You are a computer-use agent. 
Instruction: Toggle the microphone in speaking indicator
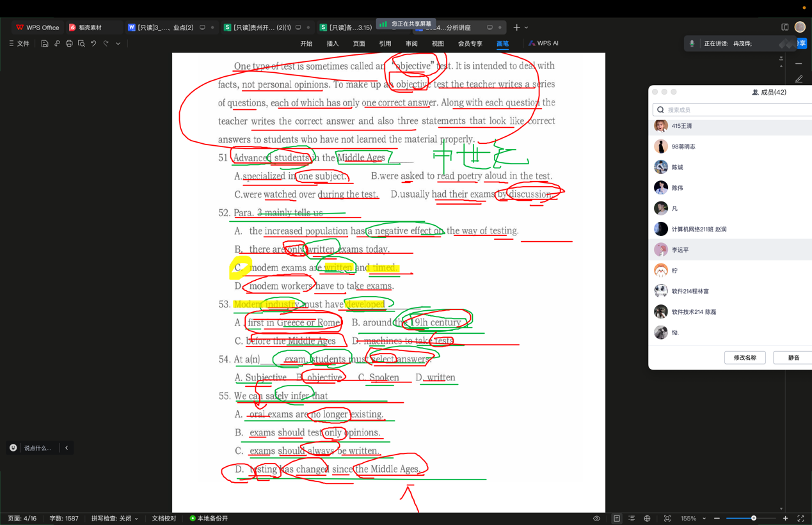click(692, 43)
